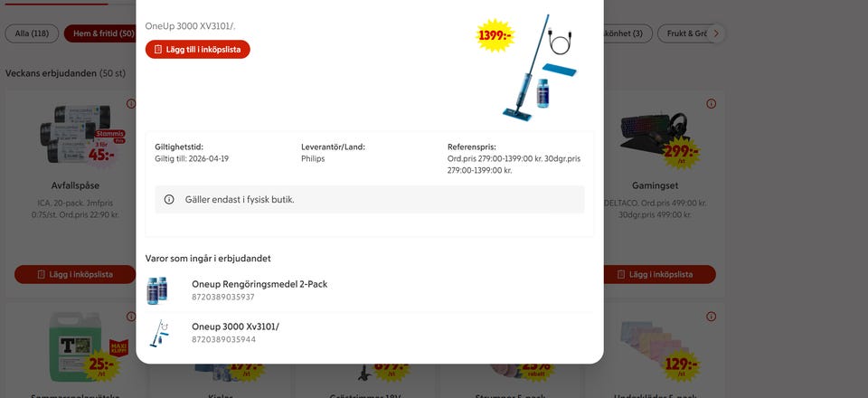Open Oneup Rengöringsmedel 2-Pack thumbnail

(157, 290)
